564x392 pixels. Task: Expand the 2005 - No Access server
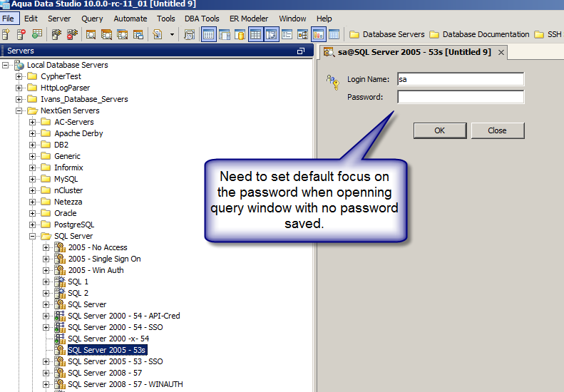46,247
